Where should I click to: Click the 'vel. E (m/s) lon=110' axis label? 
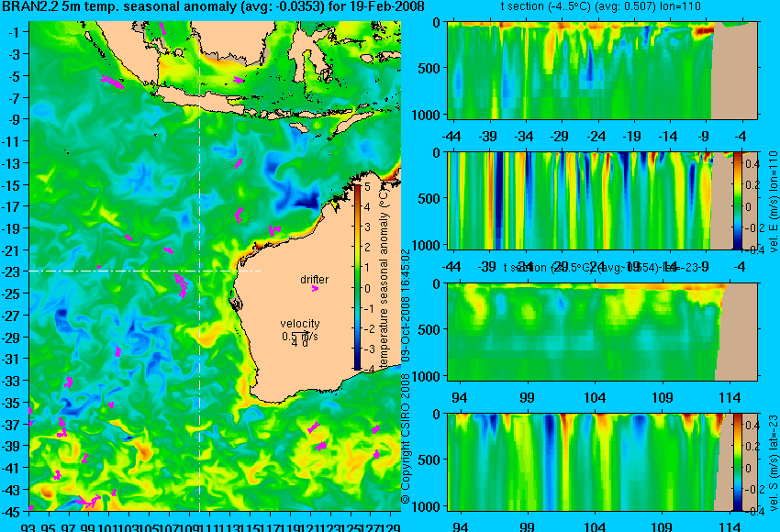click(x=773, y=202)
